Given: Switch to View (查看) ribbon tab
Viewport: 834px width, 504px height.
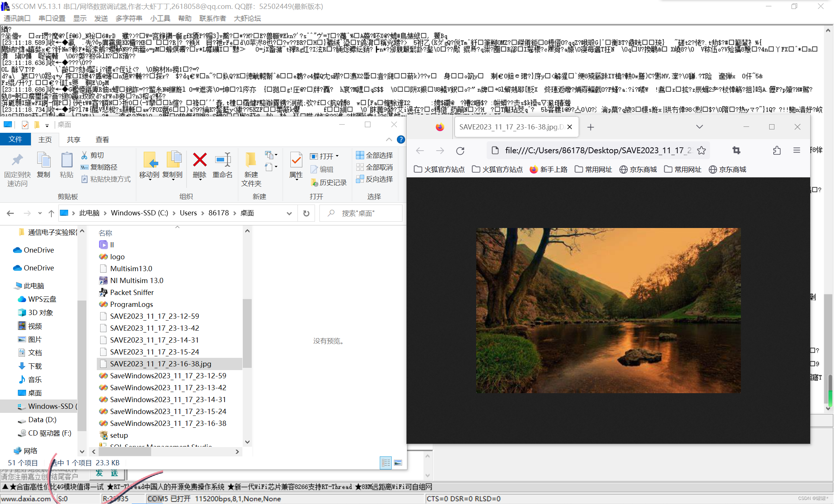Looking at the screenshot, I should (x=102, y=139).
